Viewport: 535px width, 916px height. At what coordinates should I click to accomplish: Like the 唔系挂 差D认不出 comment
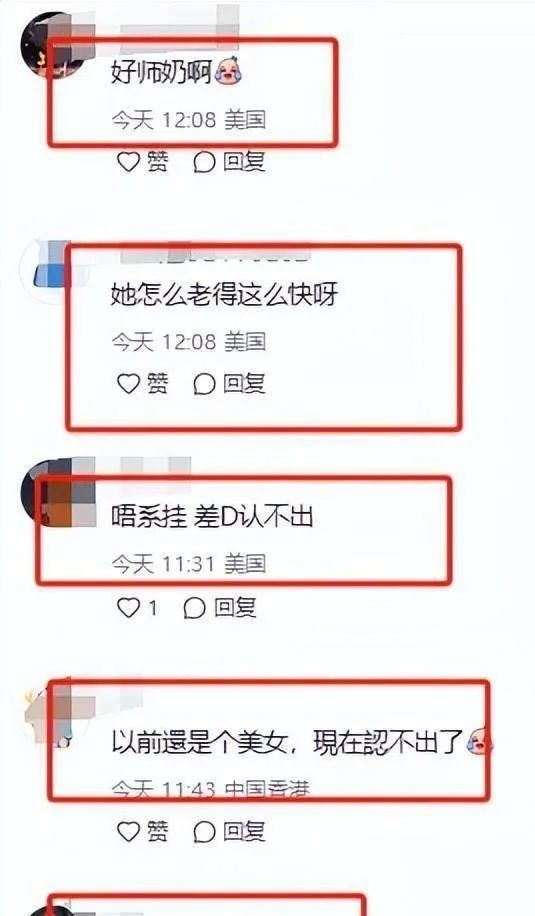[x=128, y=608]
